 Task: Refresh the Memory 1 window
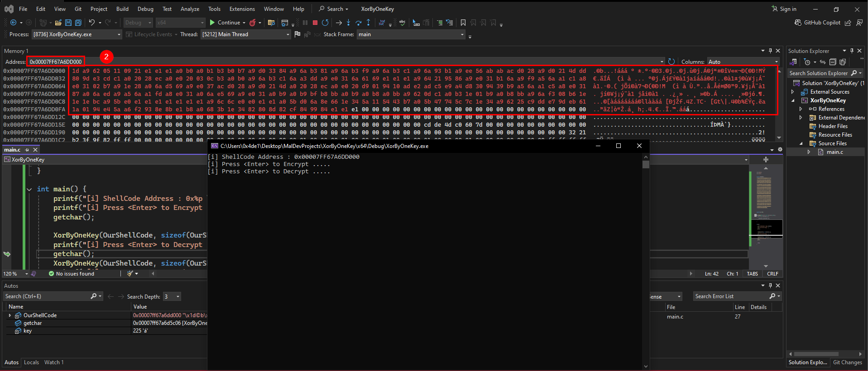pyautogui.click(x=671, y=62)
